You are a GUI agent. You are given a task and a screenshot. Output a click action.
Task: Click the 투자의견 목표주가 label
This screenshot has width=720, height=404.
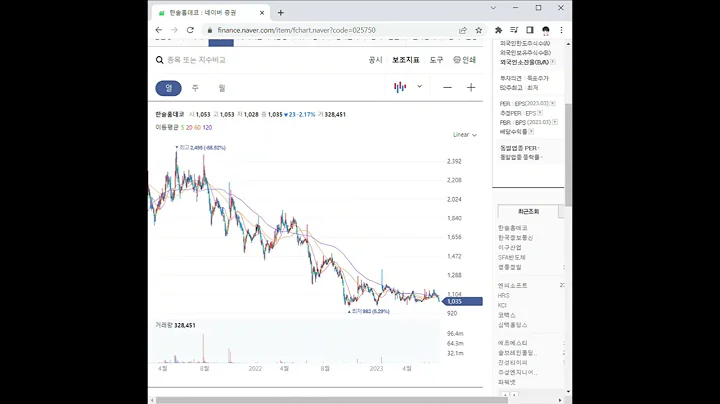pyautogui.click(x=524, y=79)
